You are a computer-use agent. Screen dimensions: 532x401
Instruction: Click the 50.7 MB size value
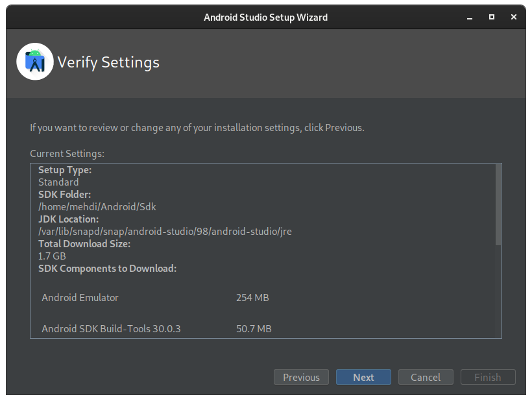254,329
